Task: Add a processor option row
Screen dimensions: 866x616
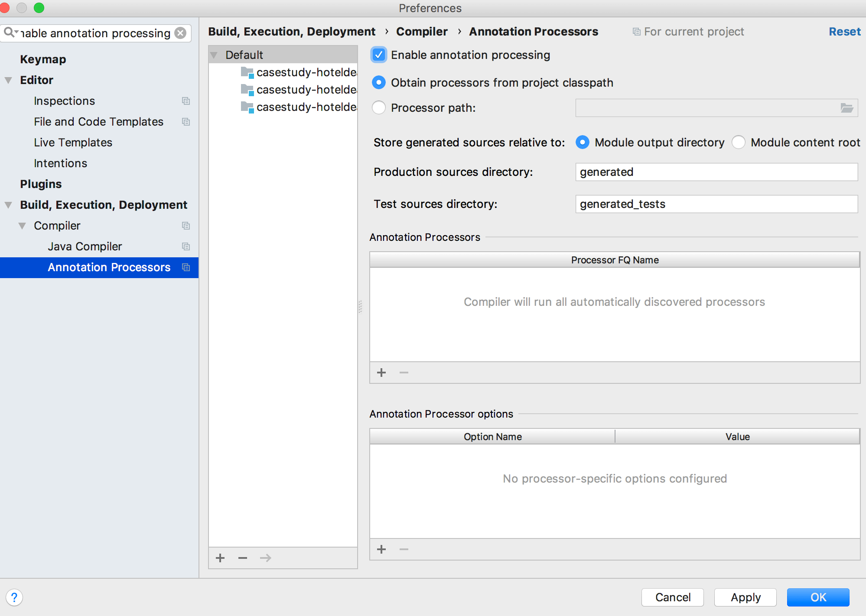Action: click(381, 549)
